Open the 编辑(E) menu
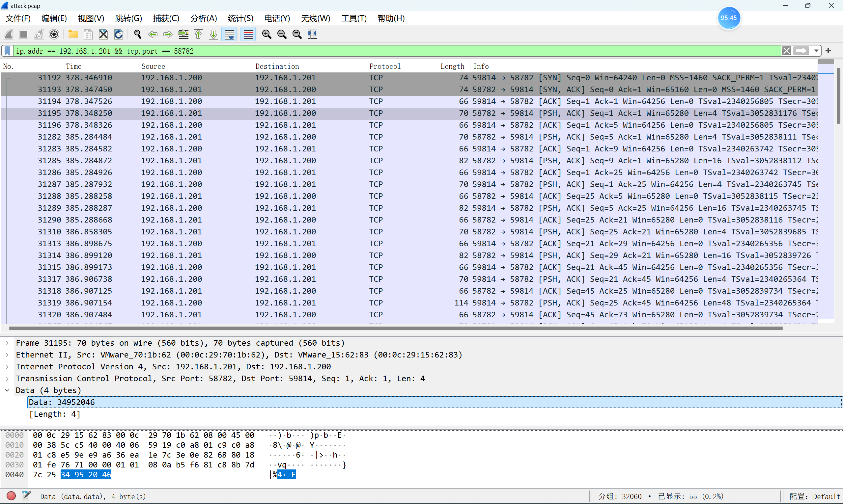The image size is (843, 504). 54,18
